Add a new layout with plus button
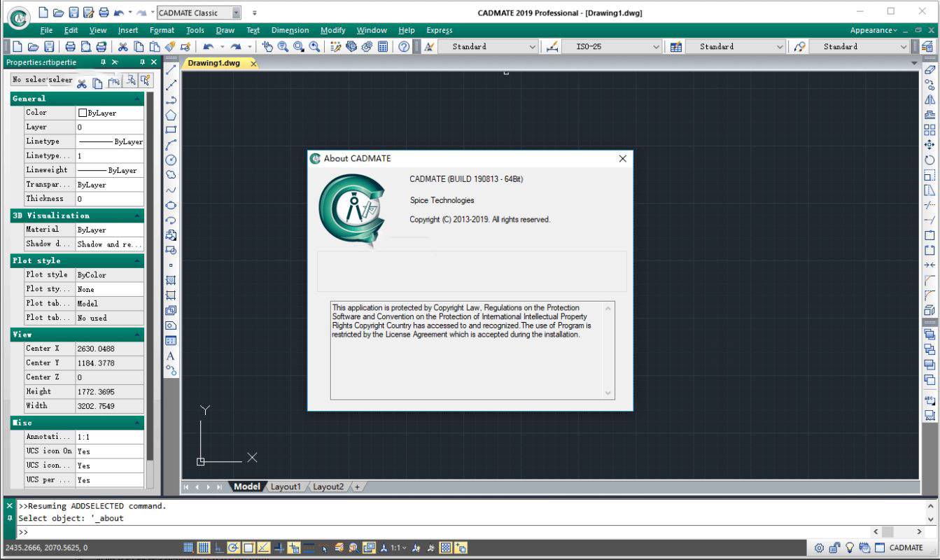The image size is (940, 560). coord(357,486)
